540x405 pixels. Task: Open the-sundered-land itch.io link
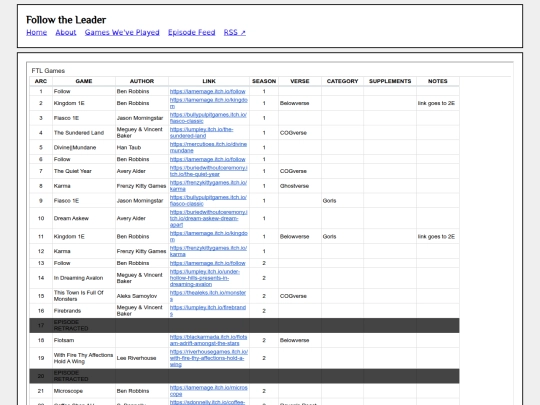(x=201, y=133)
